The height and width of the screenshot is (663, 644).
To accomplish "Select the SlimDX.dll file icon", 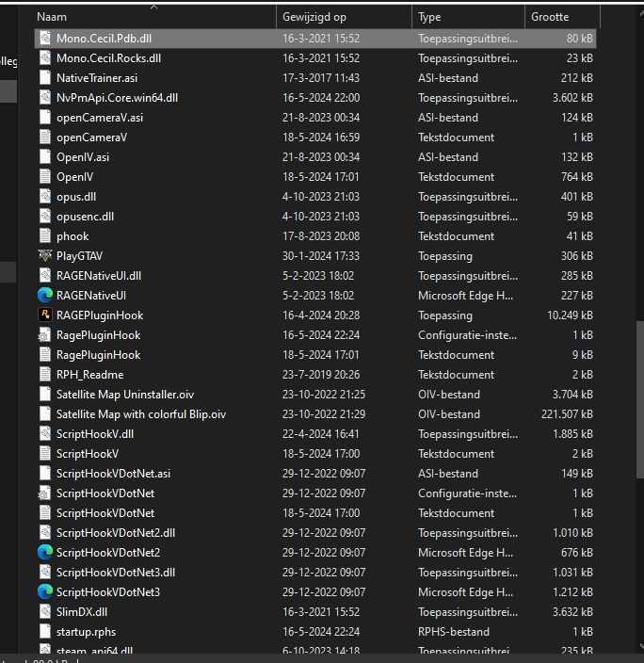I will [x=45, y=612].
